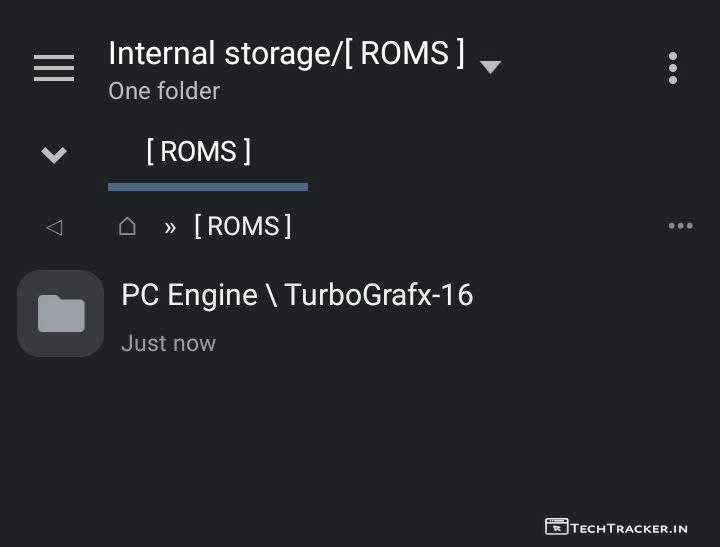Tap the grey folder icon thumbnail
Screen dimensions: 720x547
click(61, 314)
